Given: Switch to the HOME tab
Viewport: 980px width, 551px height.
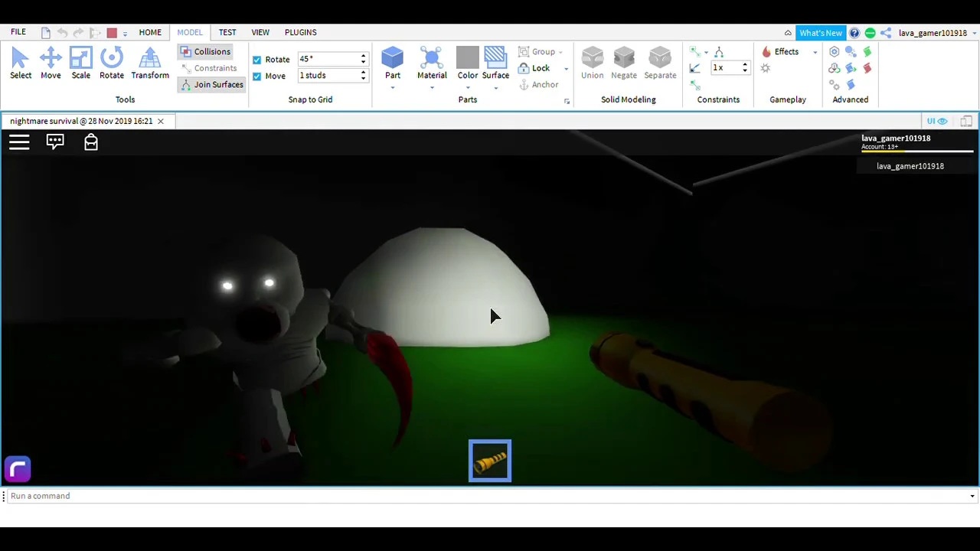Looking at the screenshot, I should click(150, 32).
